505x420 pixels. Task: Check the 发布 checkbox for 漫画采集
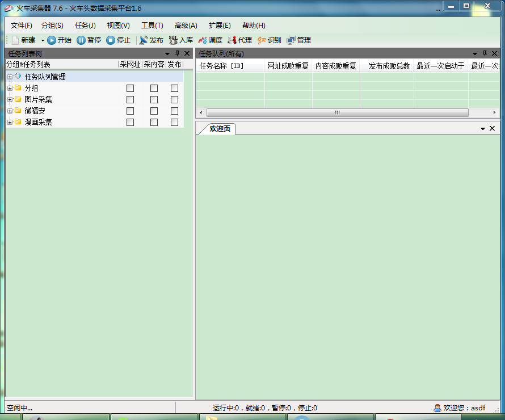coord(174,122)
